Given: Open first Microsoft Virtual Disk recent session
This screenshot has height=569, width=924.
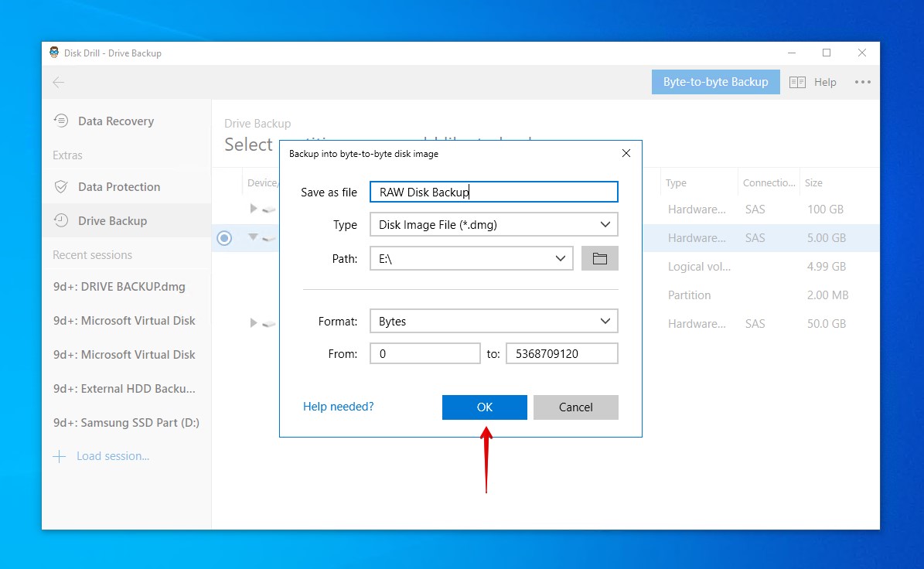Looking at the screenshot, I should point(124,321).
